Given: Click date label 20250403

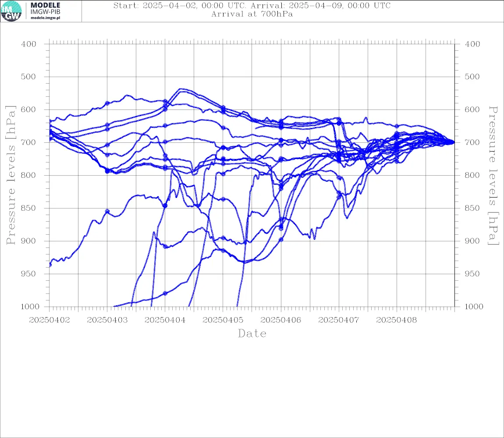Looking at the screenshot, I should click(107, 320).
